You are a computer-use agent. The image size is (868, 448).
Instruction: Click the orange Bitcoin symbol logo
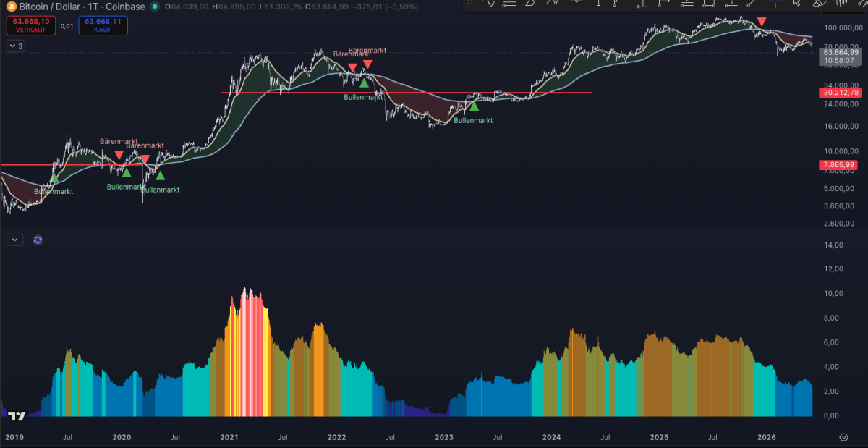[10, 7]
